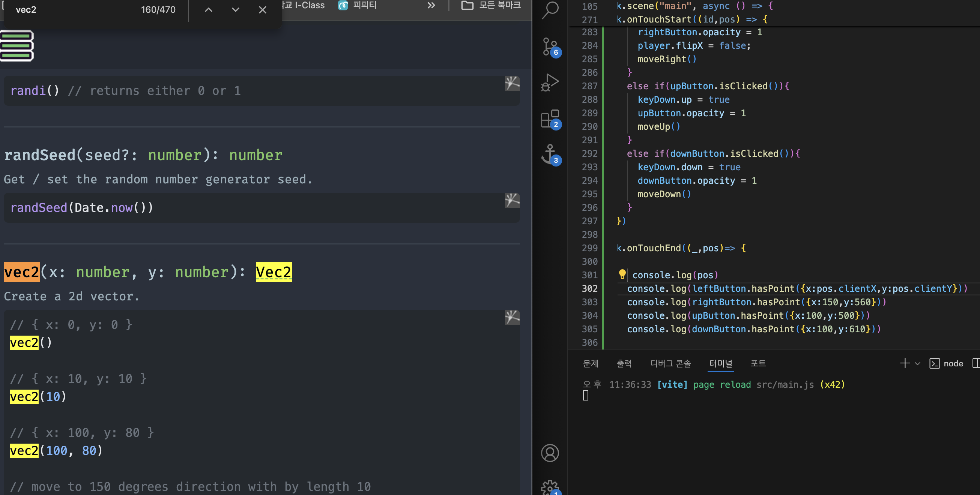Click the lightbulb quick-fix icon on line 301
The image size is (980, 495).
[622, 274]
